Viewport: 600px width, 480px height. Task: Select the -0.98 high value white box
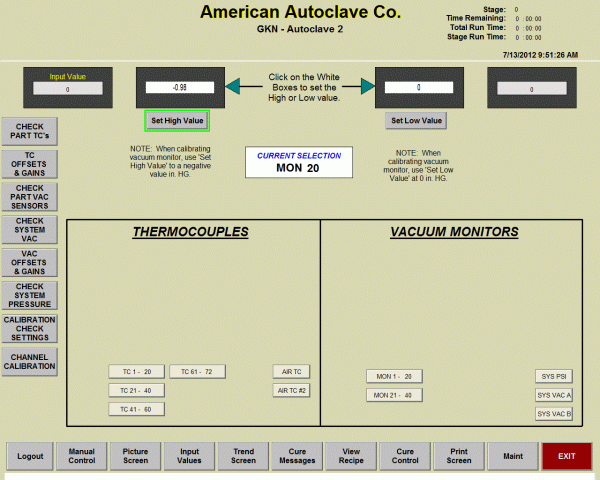pos(180,87)
